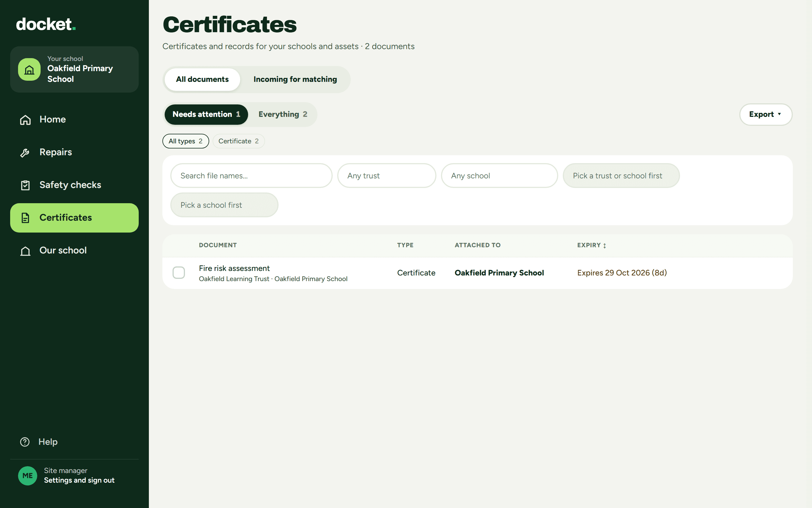This screenshot has height=508, width=812.
Task: Click the Expiry sort arrows icon
Action: click(x=605, y=246)
